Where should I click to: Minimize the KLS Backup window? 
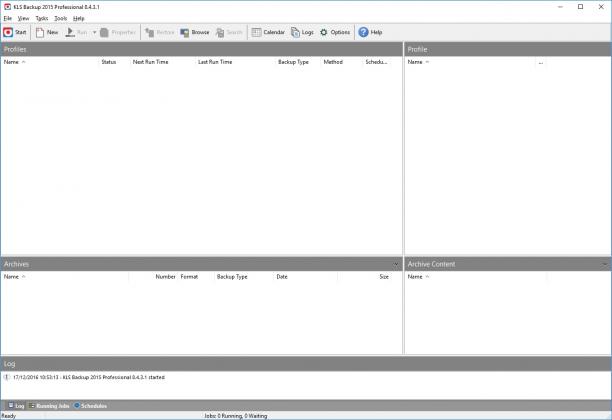(x=560, y=7)
